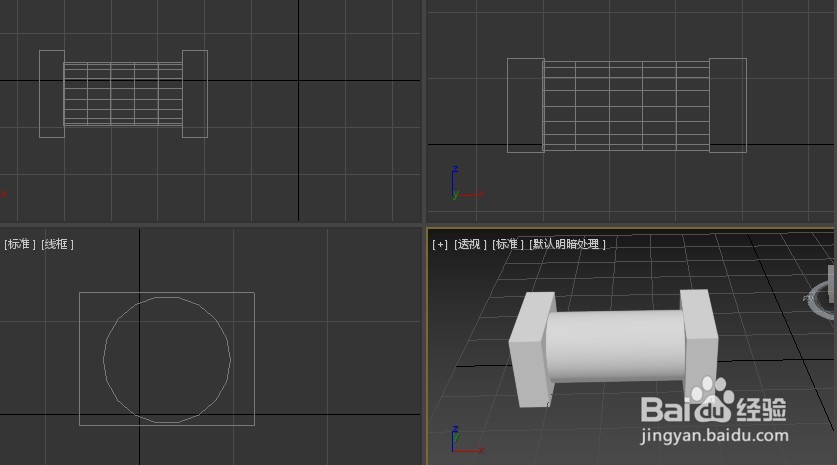837x465 pixels.
Task: Select the wireframe cylinder mesh in the top-right viewport
Action: (x=626, y=105)
